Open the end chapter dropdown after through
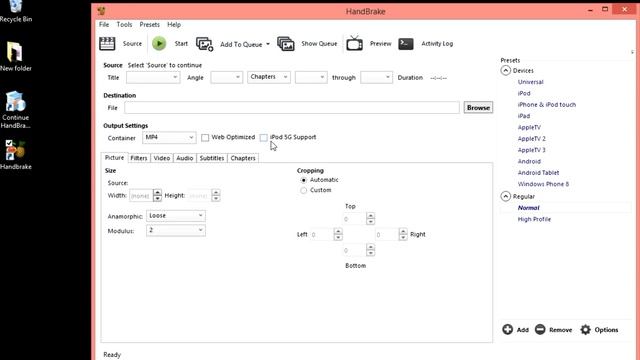The height and width of the screenshot is (360, 640). pos(376,77)
